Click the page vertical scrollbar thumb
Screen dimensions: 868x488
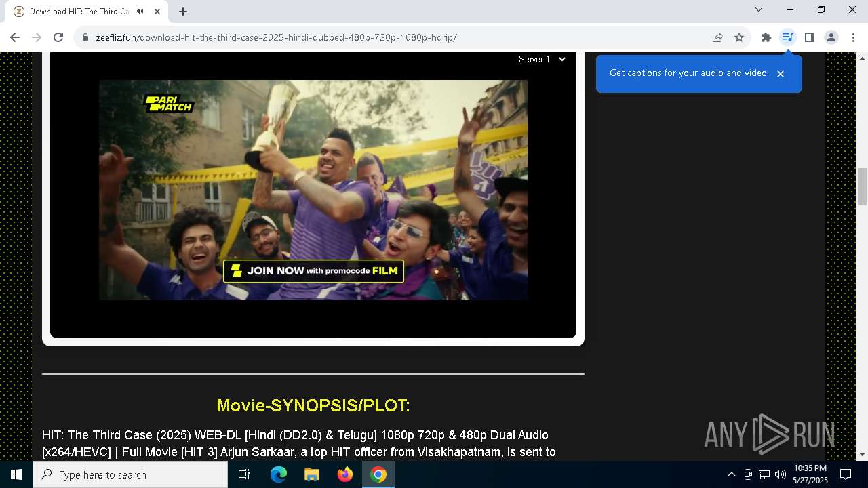(862, 186)
